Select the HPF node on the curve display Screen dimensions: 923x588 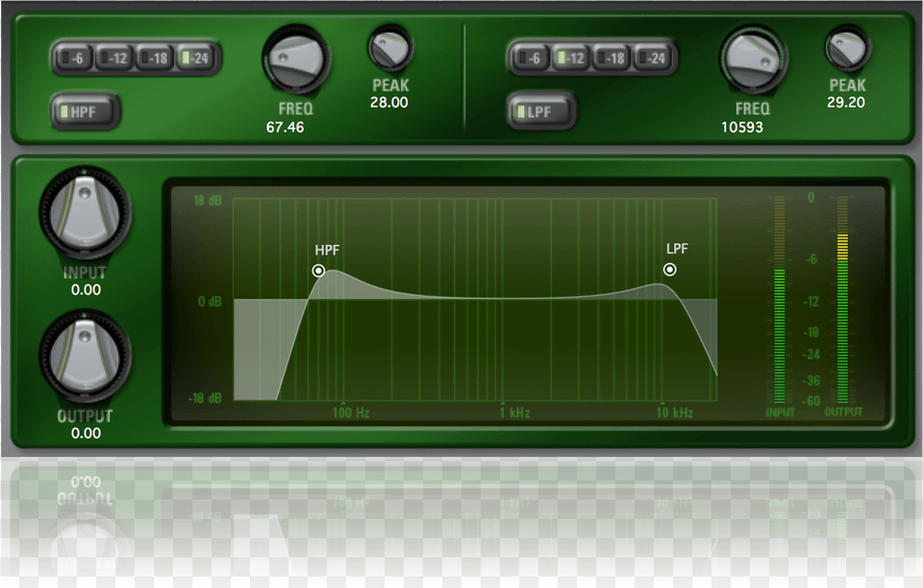pos(318,270)
